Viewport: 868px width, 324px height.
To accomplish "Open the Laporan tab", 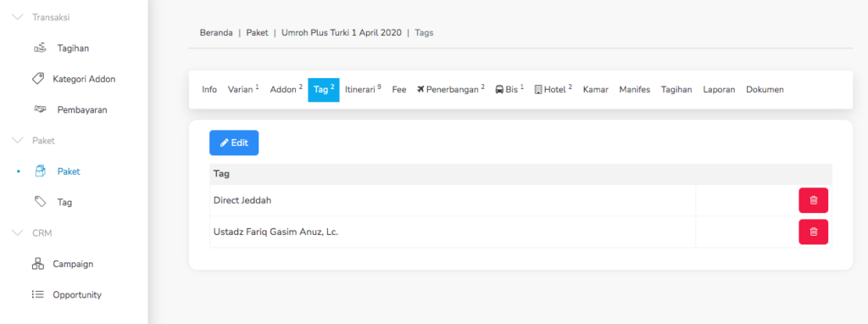I will click(719, 89).
